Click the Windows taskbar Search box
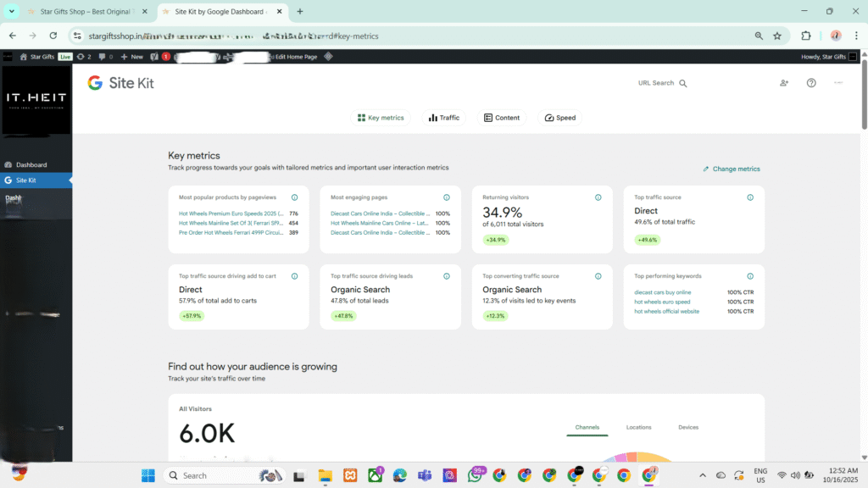868x488 pixels. [224, 476]
